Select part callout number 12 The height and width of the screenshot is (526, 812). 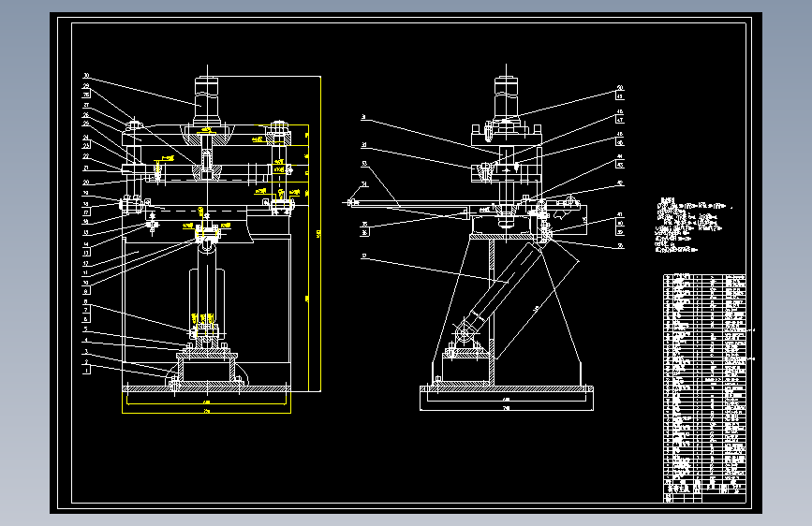coord(86,264)
